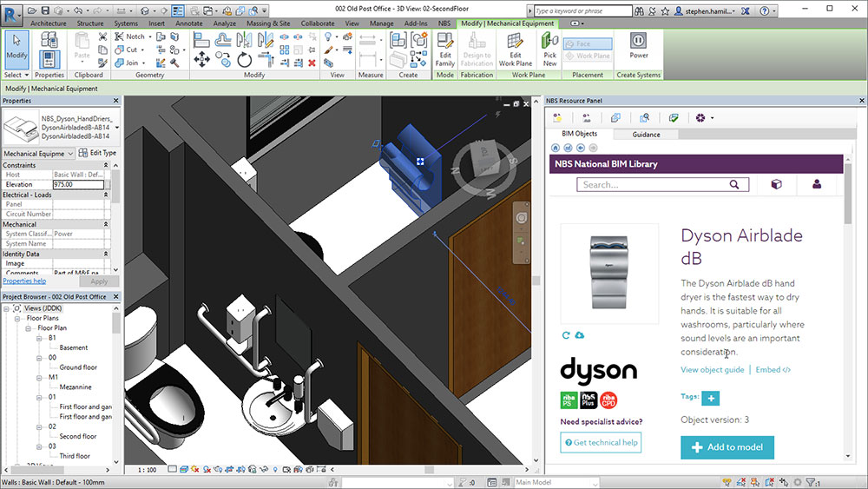The height and width of the screenshot is (489, 868).
Task: Switch to the Guidance tab
Action: click(646, 135)
